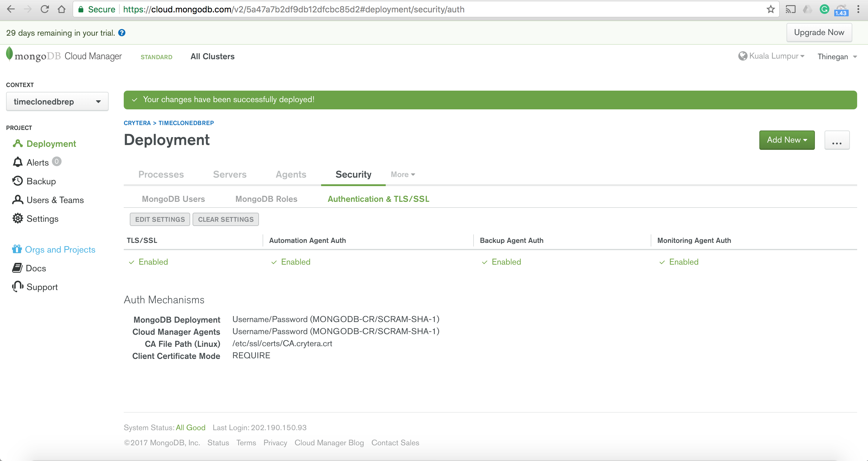Select the Security tab

[353, 174]
